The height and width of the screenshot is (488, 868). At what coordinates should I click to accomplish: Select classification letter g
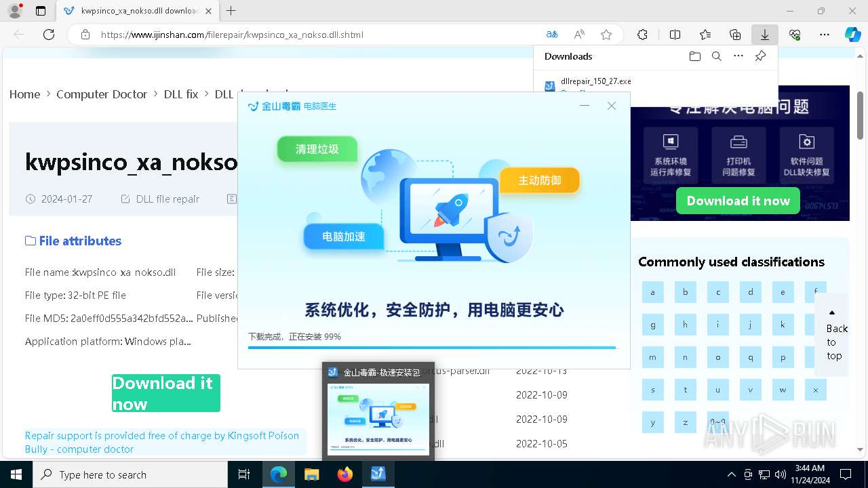click(652, 325)
